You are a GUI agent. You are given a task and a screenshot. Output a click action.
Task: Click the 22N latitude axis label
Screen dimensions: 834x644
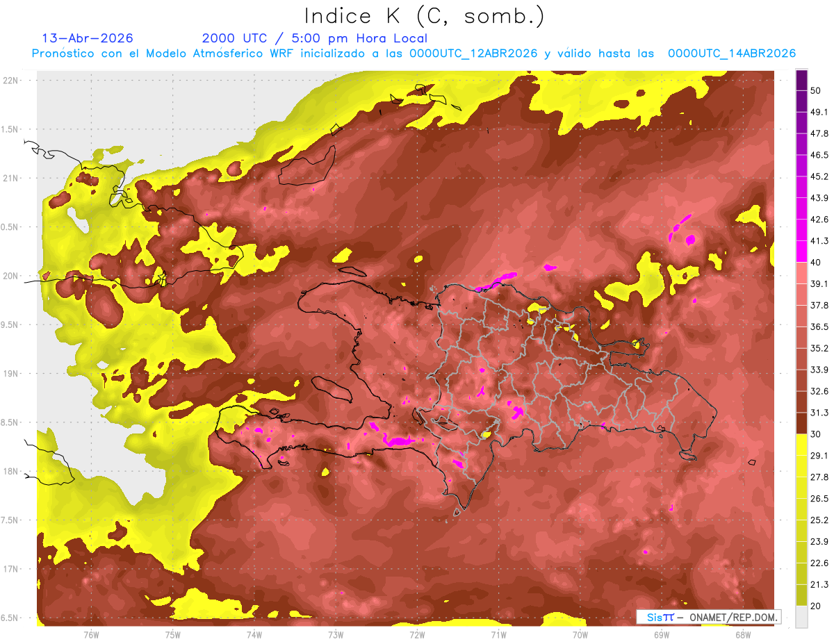10,80
